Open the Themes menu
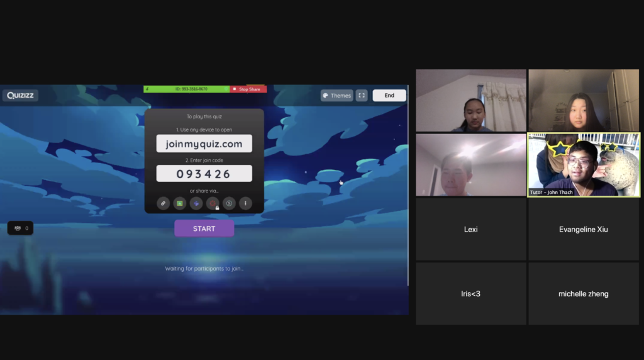The image size is (644, 360). point(337,95)
